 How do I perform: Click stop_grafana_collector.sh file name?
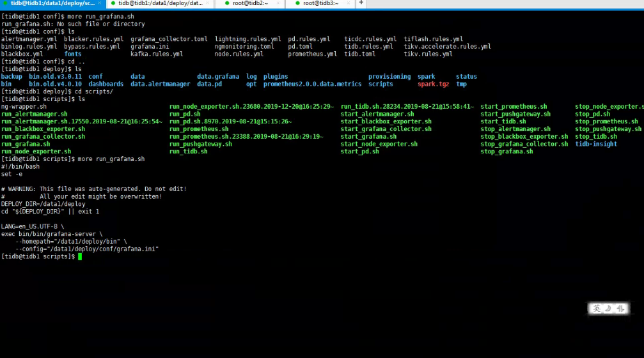pos(524,144)
